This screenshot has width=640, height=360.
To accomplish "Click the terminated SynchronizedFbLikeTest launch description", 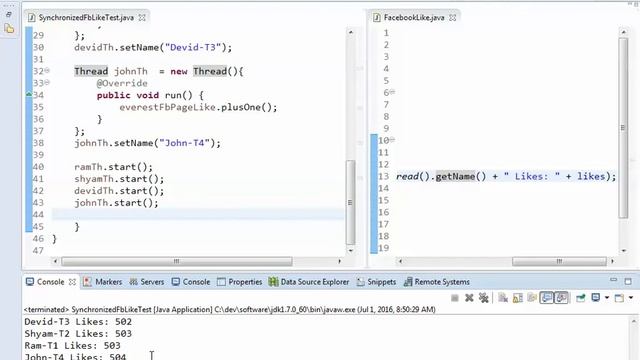I will (230, 309).
